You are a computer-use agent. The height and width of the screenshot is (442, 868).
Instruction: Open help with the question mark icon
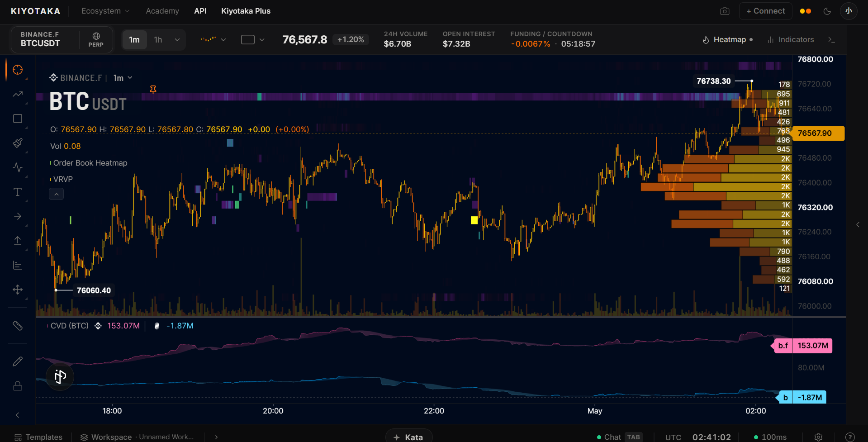tap(850, 437)
